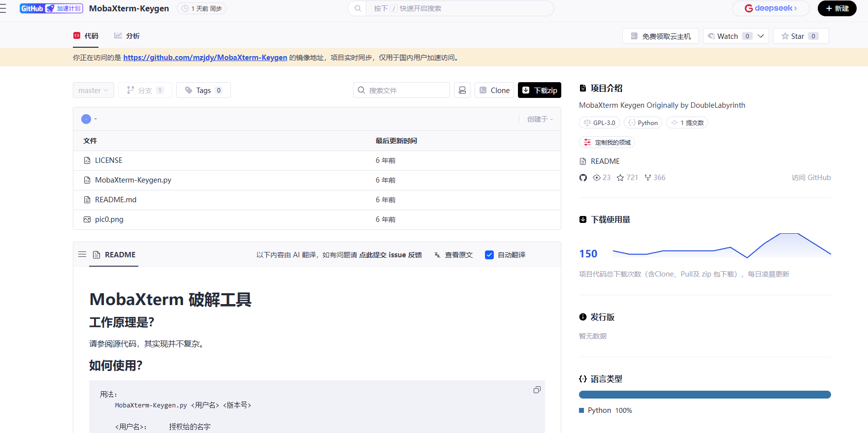Click the GitHub 加速计划 logo
The height and width of the screenshot is (433, 868).
click(x=51, y=8)
